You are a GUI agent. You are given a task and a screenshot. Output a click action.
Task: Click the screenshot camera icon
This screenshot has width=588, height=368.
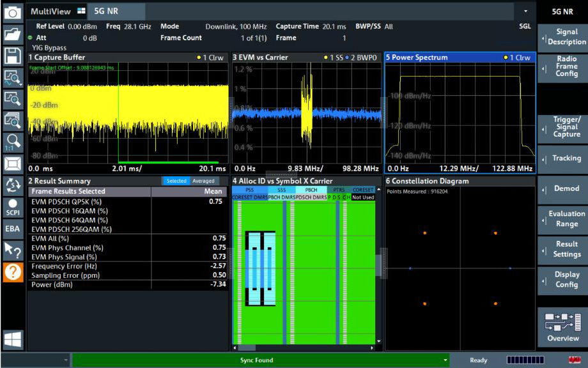point(13,12)
